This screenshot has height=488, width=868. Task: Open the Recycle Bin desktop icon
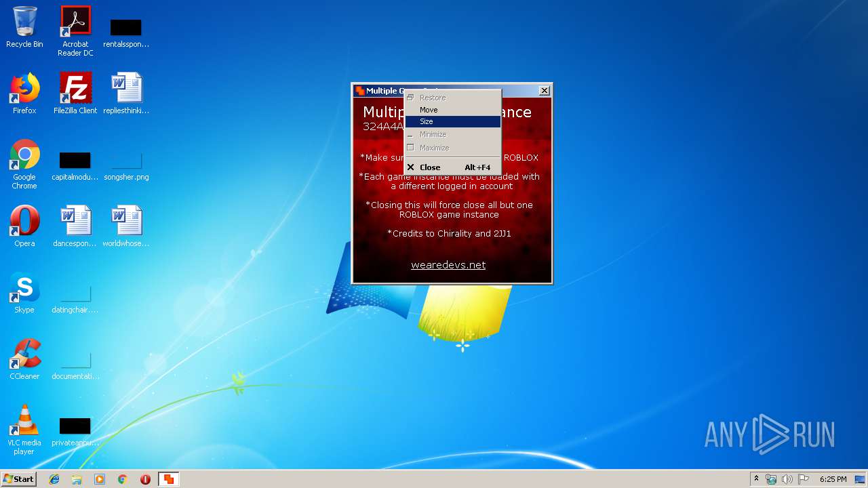tap(24, 27)
